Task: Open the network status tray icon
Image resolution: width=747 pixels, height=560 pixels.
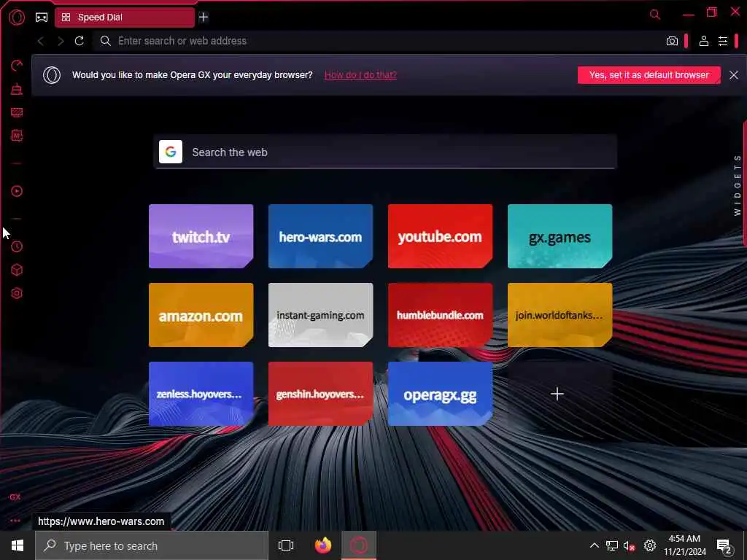Action: [612, 545]
